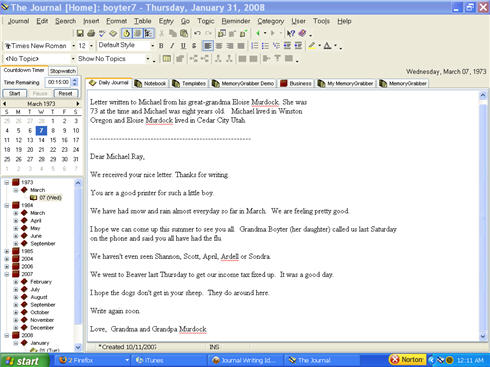Go to the previous month in the calendar

4,104
